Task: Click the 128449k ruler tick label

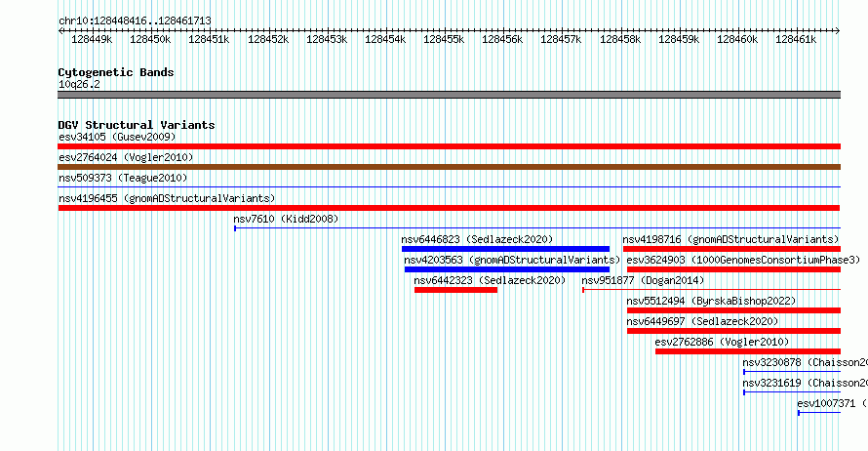Action: click(92, 39)
